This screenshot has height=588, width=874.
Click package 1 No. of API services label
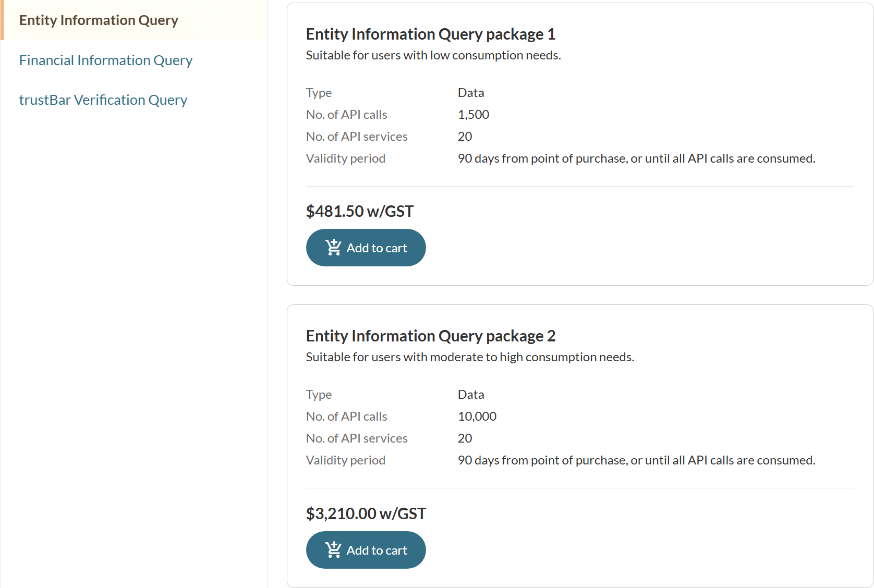pos(357,137)
